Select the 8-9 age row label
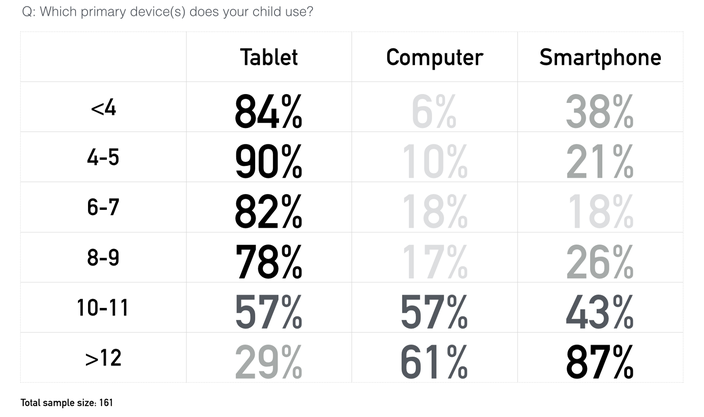704x417 pixels. click(x=103, y=258)
